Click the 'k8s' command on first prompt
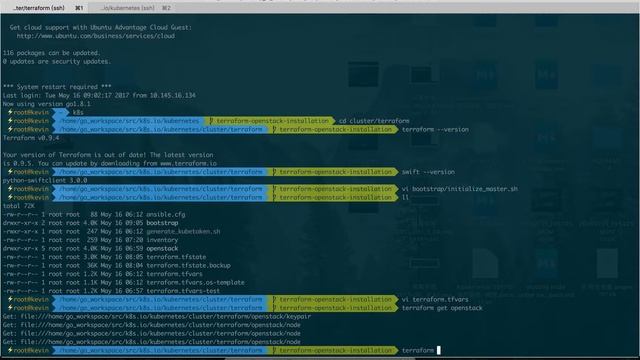 tap(78, 112)
